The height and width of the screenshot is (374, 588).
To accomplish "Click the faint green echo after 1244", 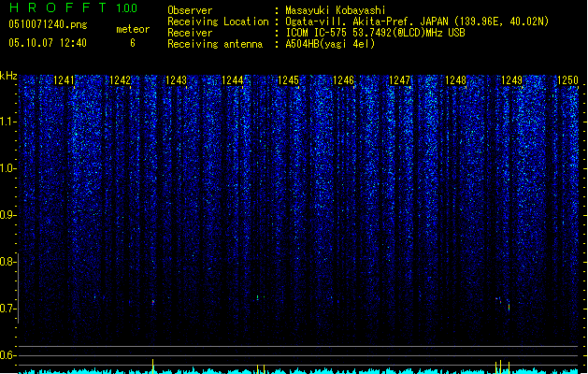I will point(258,297).
